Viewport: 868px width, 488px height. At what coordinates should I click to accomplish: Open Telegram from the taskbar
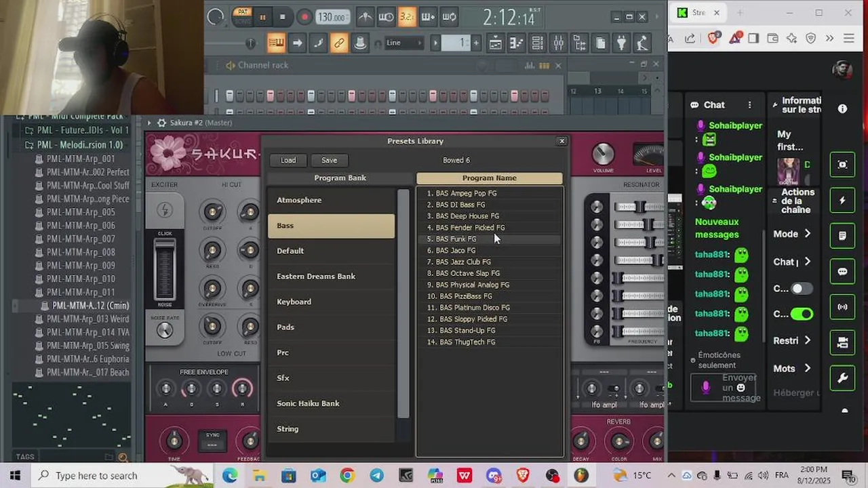(x=376, y=476)
